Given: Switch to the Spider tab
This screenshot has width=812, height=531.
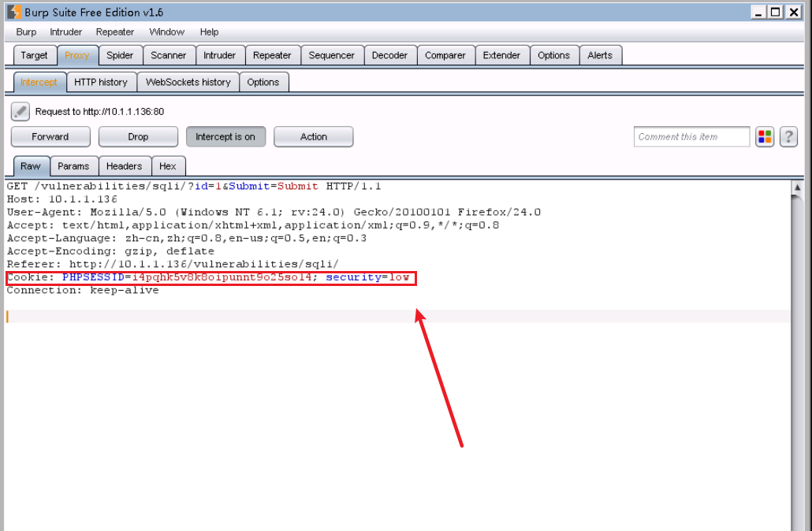Looking at the screenshot, I should 120,55.
